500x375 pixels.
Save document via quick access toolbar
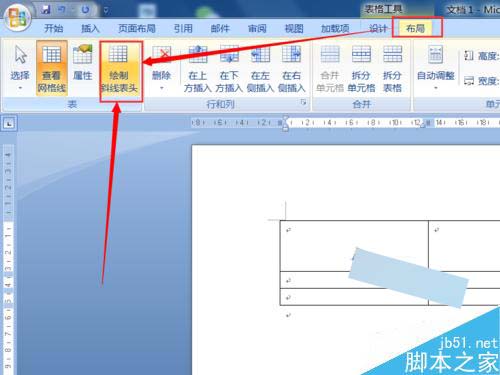point(46,10)
